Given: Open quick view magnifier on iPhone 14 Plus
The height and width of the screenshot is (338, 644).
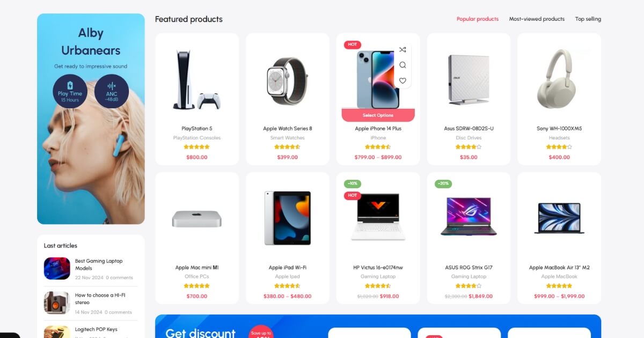Looking at the screenshot, I should [x=402, y=65].
